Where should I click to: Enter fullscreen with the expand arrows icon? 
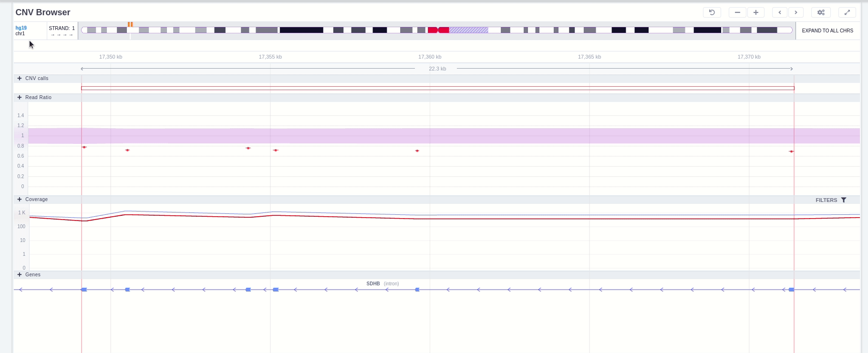pos(847,12)
